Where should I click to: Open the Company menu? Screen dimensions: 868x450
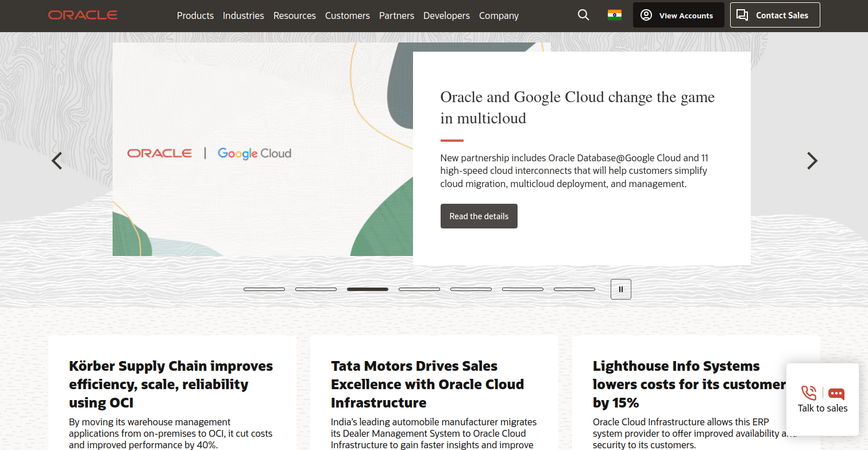(x=499, y=16)
